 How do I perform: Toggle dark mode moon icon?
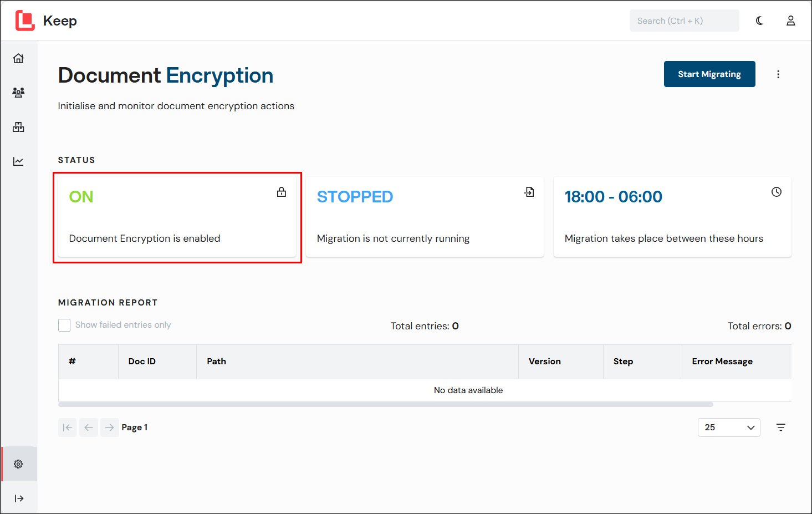[x=759, y=21]
